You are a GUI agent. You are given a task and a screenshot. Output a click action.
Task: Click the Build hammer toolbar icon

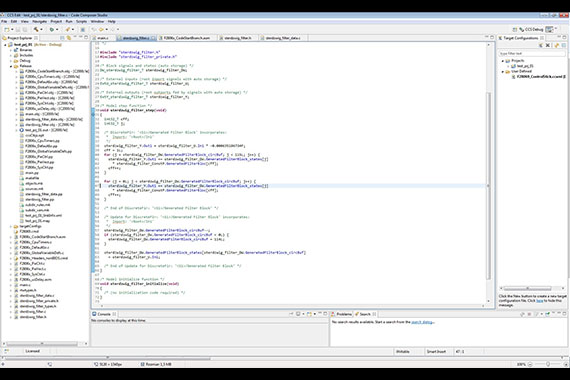[x=36, y=29]
